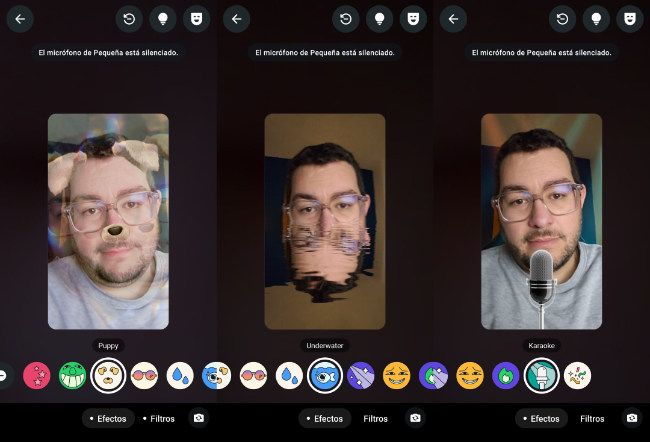
Task: Tap the lightbulb icon on the Karaoke screen
Action: point(596,19)
